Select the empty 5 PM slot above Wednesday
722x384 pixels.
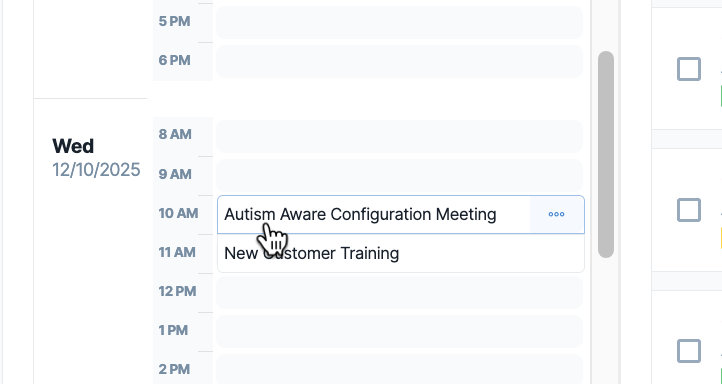pyautogui.click(x=399, y=23)
